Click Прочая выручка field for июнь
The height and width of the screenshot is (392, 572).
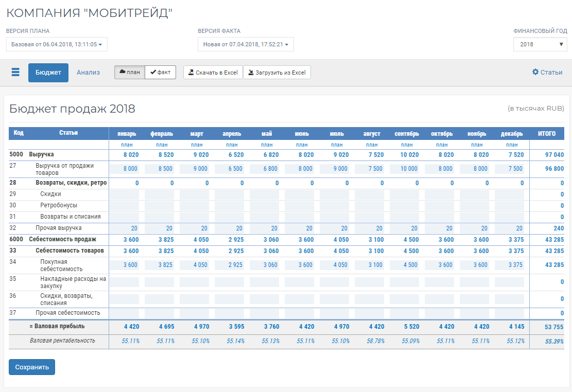click(299, 228)
